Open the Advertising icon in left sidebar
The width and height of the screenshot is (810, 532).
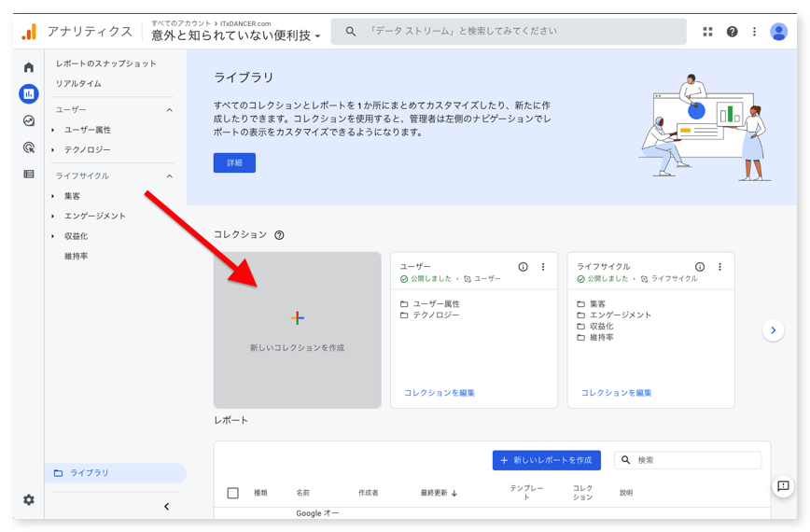tap(29, 147)
